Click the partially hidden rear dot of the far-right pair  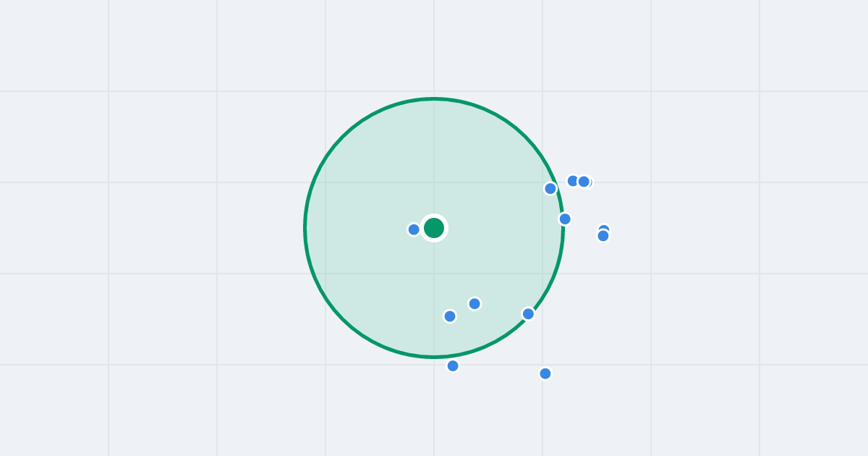tap(605, 228)
